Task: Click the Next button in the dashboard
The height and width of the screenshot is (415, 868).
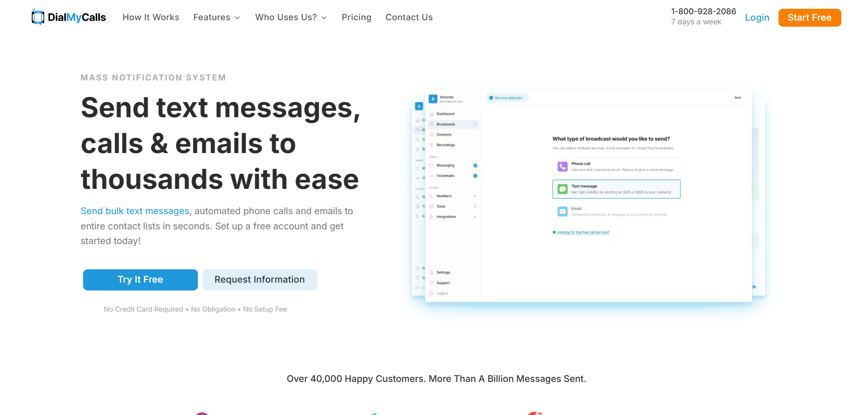Action: point(738,97)
